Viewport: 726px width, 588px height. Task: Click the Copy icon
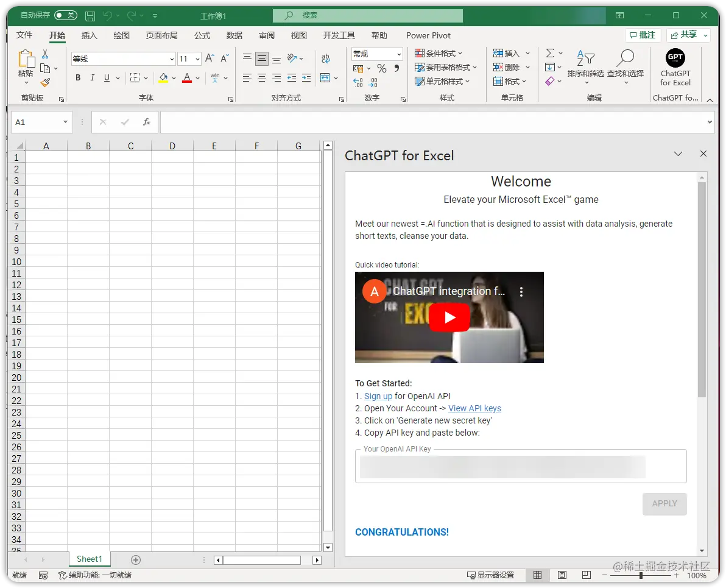click(45, 69)
